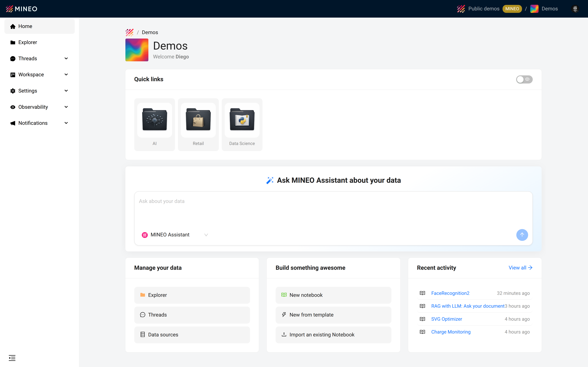
Task: Open the FaceRecognition2 notebook link
Action: coord(450,293)
